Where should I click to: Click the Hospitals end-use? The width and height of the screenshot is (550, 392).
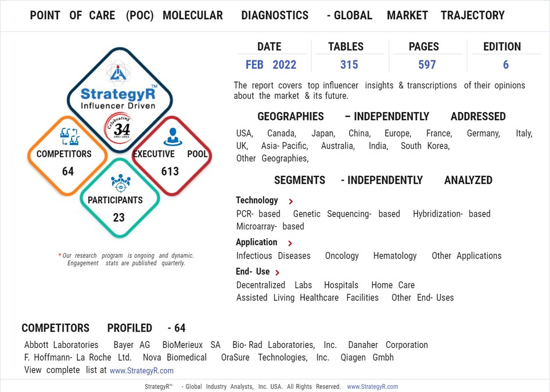coord(341,285)
